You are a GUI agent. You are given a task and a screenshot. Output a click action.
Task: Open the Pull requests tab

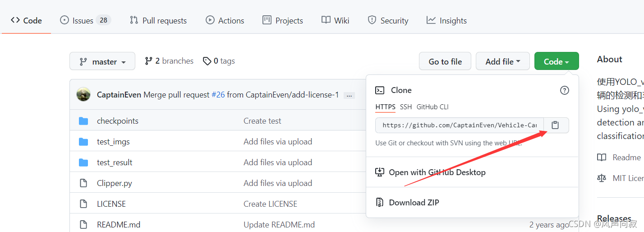[158, 20]
